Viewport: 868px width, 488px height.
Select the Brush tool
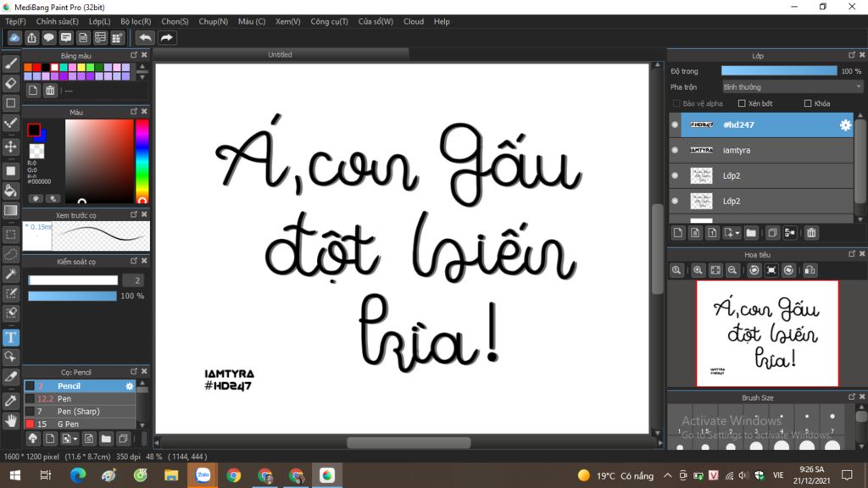(10, 64)
